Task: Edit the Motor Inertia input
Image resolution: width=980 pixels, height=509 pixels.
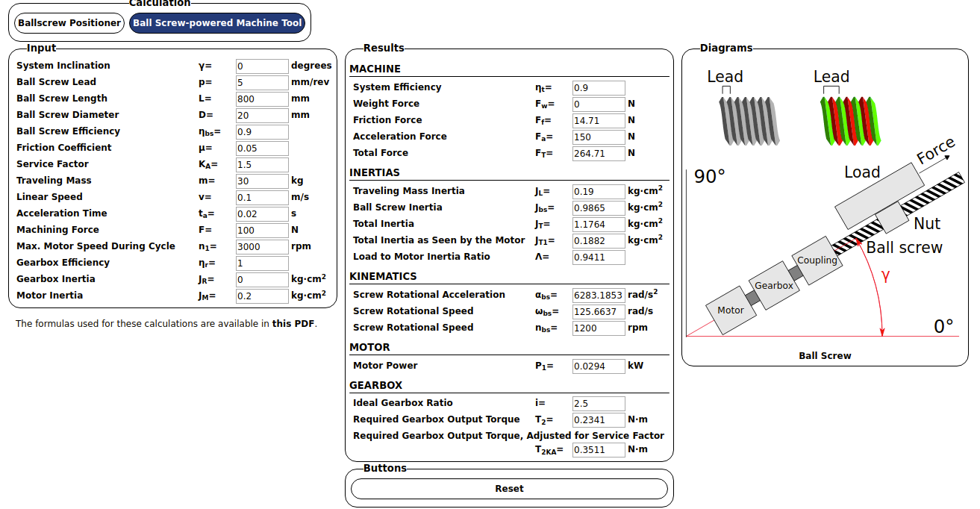Action: [262, 296]
